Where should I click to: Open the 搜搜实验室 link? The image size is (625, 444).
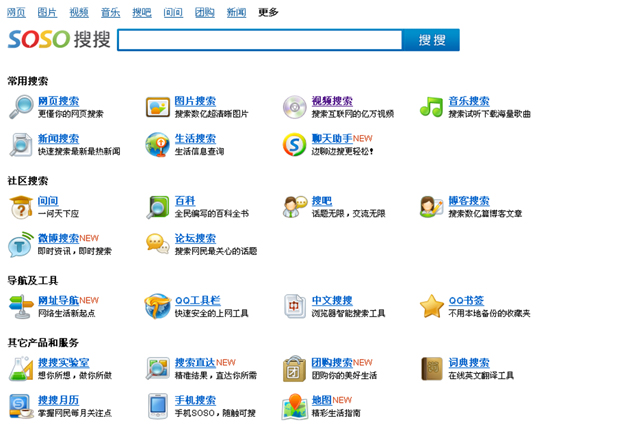63,363
